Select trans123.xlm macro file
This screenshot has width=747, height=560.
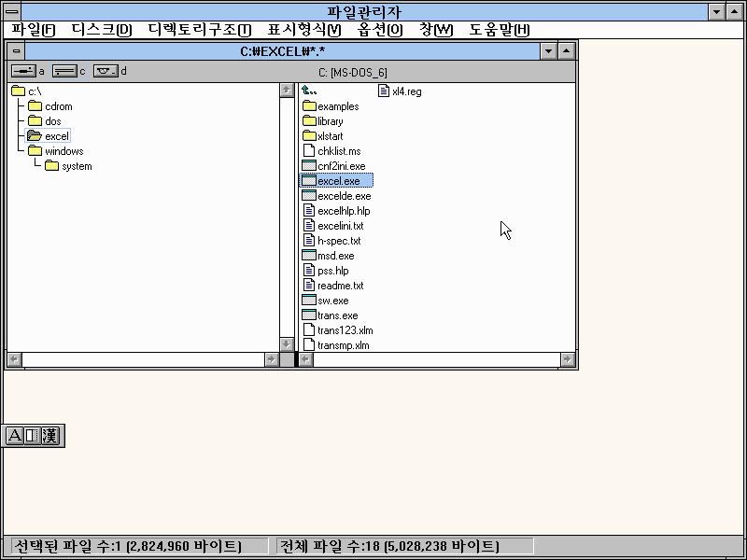338,330
